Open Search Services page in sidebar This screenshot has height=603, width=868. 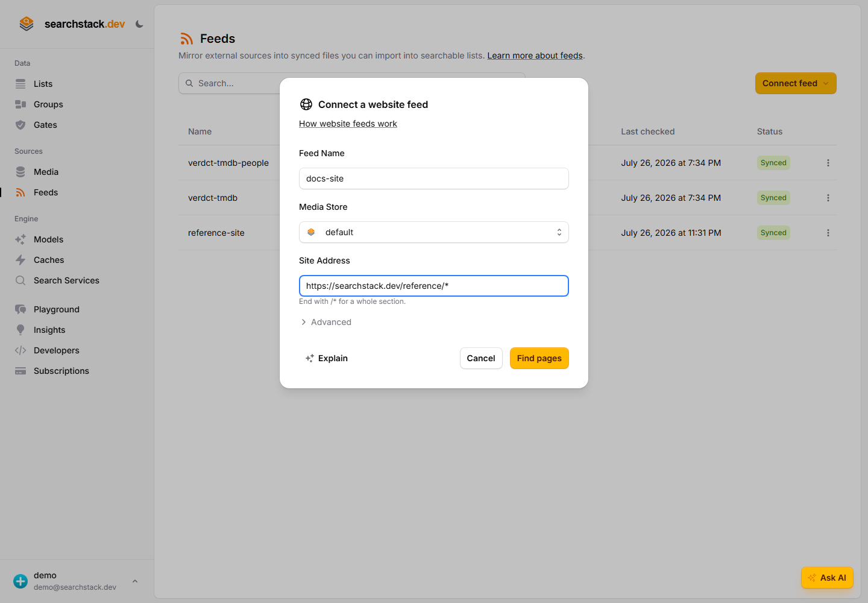click(66, 280)
